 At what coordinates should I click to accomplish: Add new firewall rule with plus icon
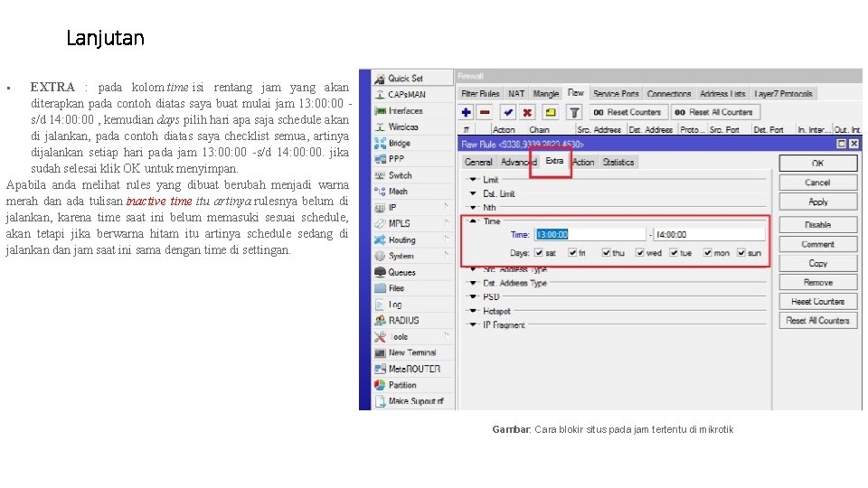[x=467, y=112]
